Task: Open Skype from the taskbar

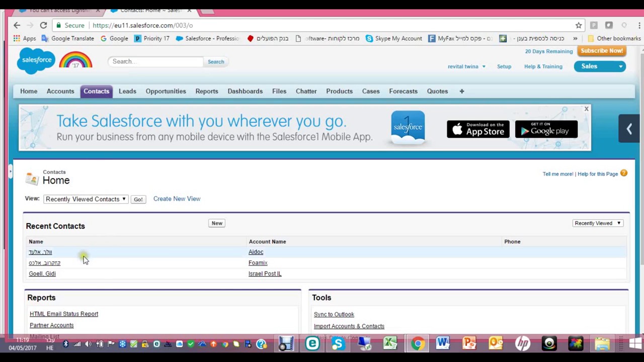Action: coord(338,344)
